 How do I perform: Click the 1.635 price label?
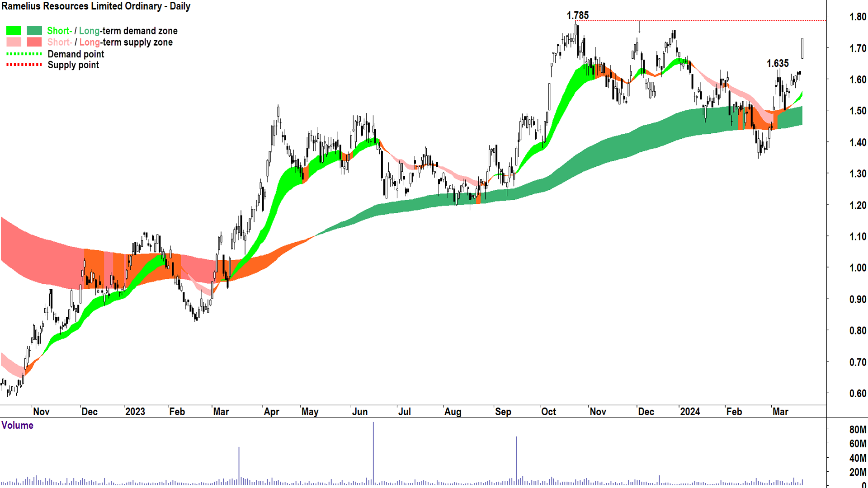coord(777,64)
